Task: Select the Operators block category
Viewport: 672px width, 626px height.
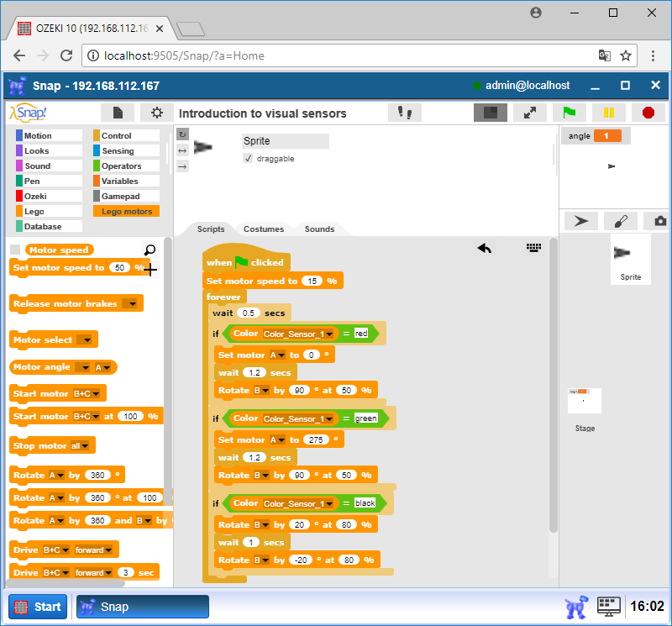Action: click(127, 166)
